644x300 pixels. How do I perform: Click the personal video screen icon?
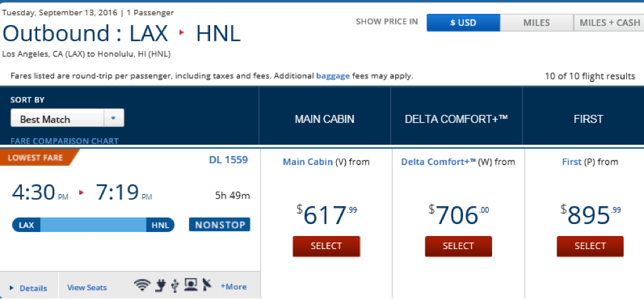coord(191,285)
